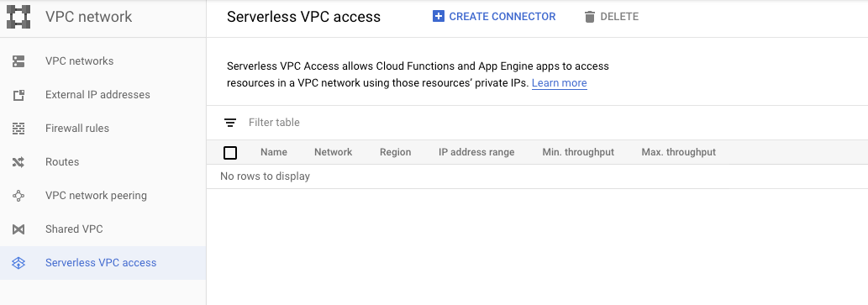The width and height of the screenshot is (868, 305).
Task: Open the Learn more link
Action: point(559,83)
